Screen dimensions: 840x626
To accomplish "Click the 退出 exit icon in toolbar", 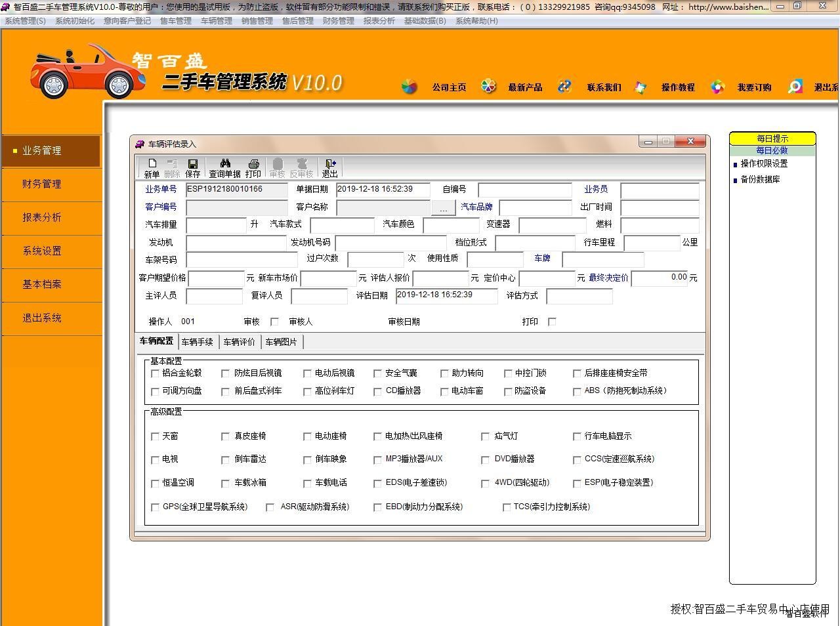I will coord(329,163).
